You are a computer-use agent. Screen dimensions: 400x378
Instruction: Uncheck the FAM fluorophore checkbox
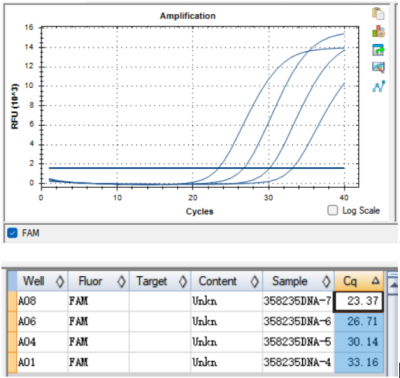click(x=12, y=233)
